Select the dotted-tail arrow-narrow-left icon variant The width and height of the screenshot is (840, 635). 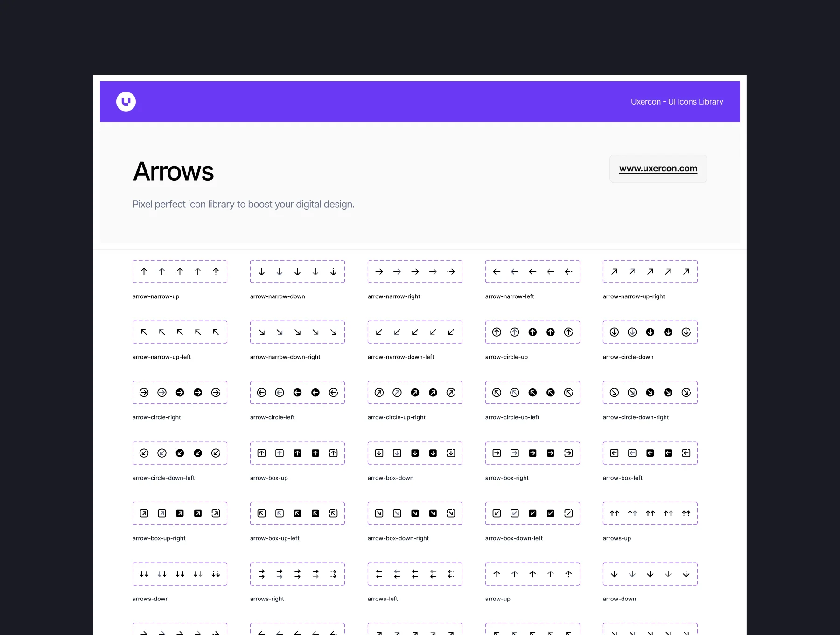tap(569, 272)
